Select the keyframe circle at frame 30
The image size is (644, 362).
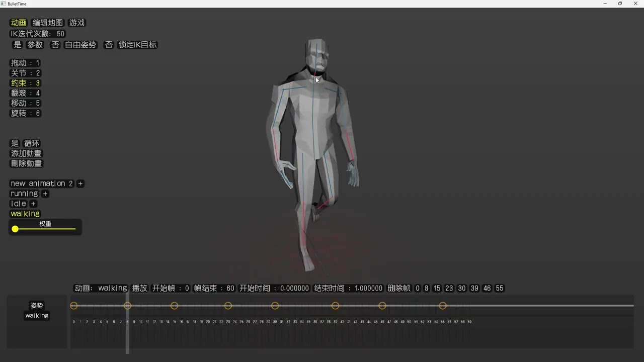275,306
